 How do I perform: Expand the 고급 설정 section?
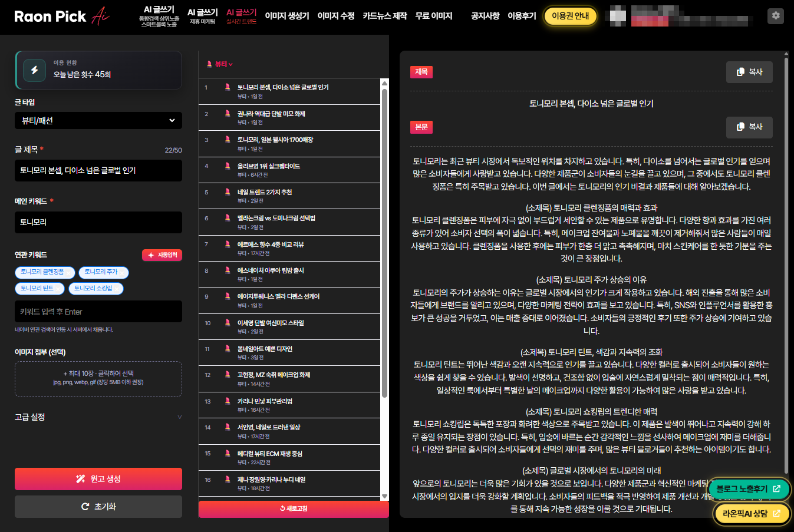pos(98,417)
